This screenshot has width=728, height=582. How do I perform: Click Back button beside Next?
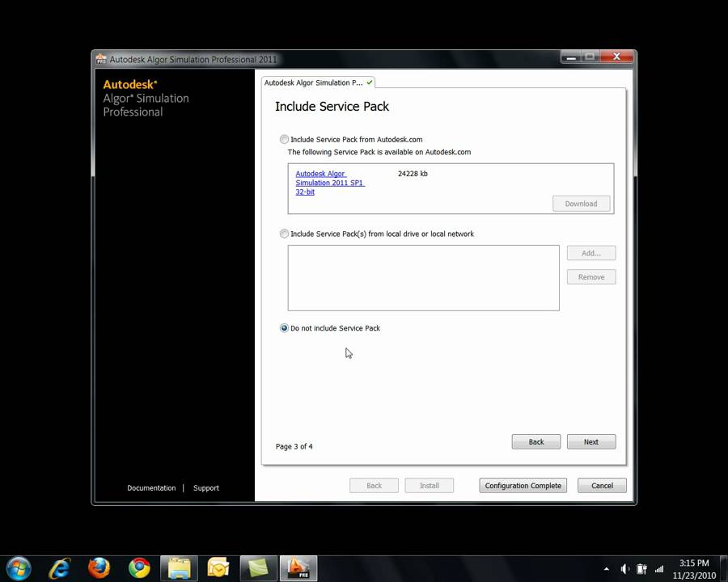(x=535, y=442)
